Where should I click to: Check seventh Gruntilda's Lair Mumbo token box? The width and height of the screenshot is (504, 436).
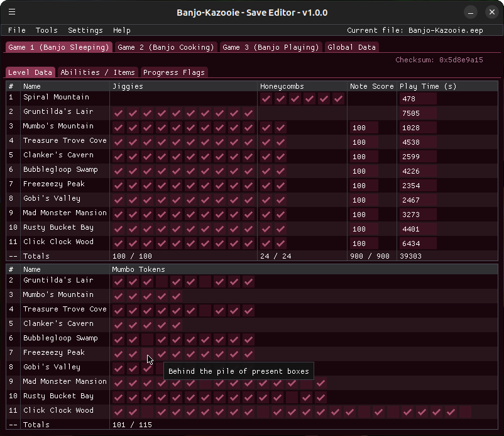pos(205,282)
